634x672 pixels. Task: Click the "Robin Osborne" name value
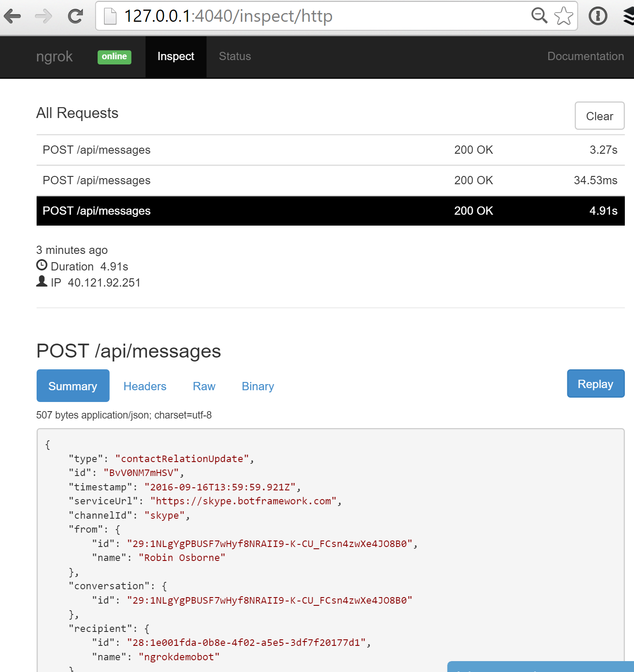point(182,558)
